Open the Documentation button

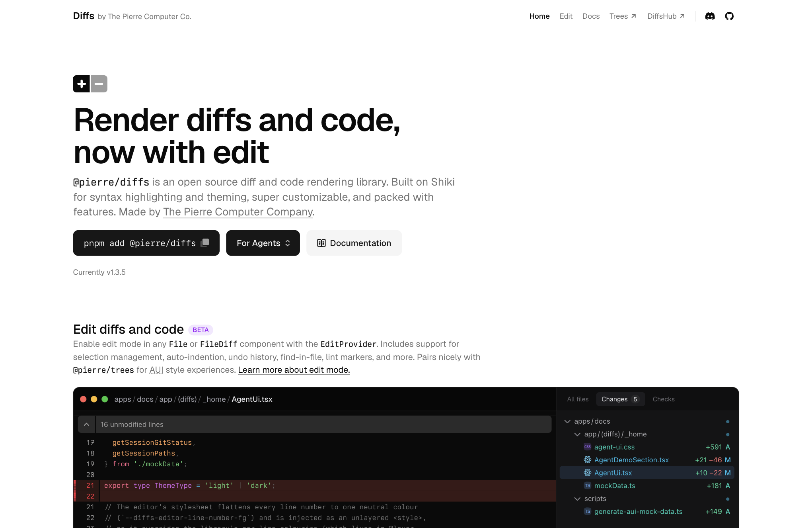tap(354, 243)
